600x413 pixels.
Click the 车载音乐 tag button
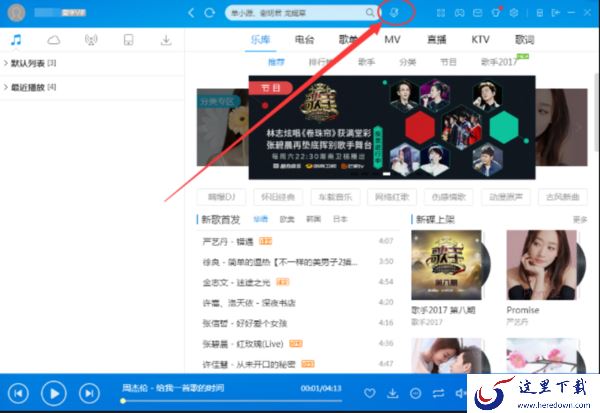[x=336, y=197]
